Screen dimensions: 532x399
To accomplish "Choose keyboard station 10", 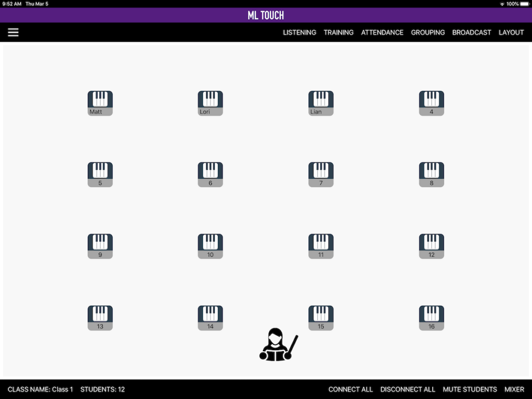I will tap(210, 246).
